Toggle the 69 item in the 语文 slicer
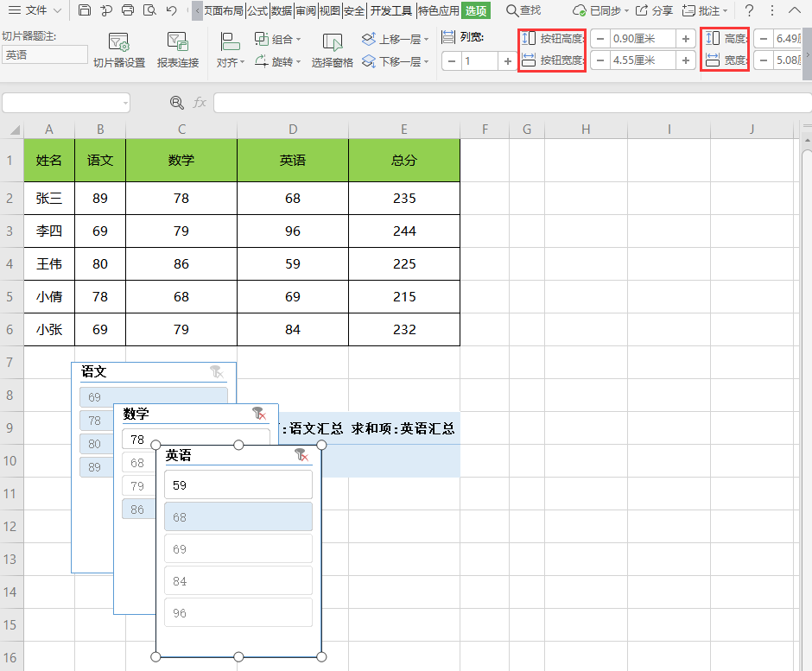 (153, 397)
